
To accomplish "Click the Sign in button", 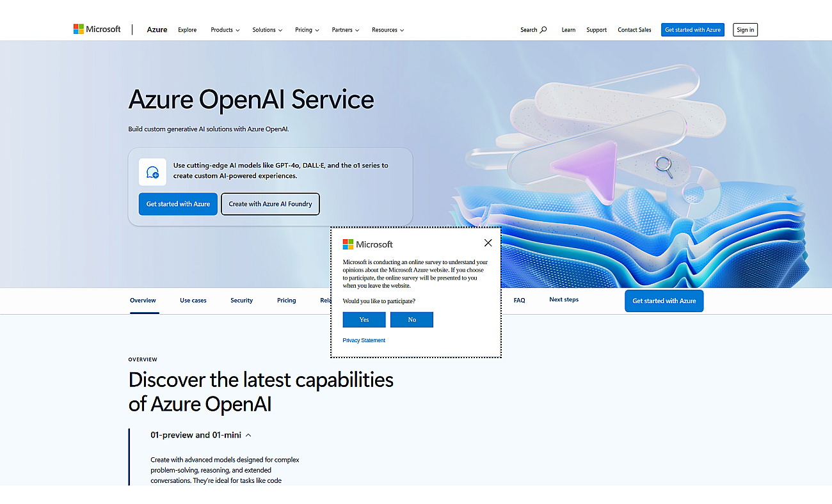I will pyautogui.click(x=745, y=30).
